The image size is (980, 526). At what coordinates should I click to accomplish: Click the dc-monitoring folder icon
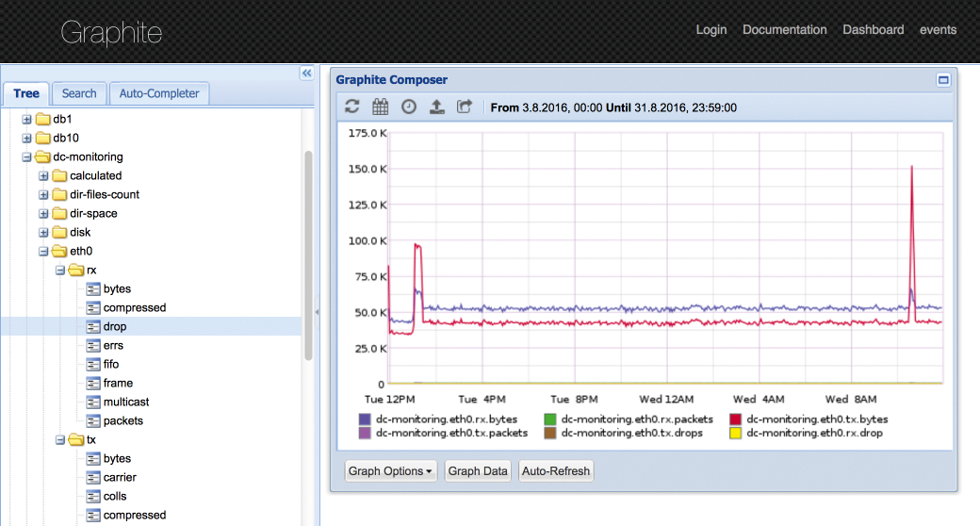(x=43, y=156)
